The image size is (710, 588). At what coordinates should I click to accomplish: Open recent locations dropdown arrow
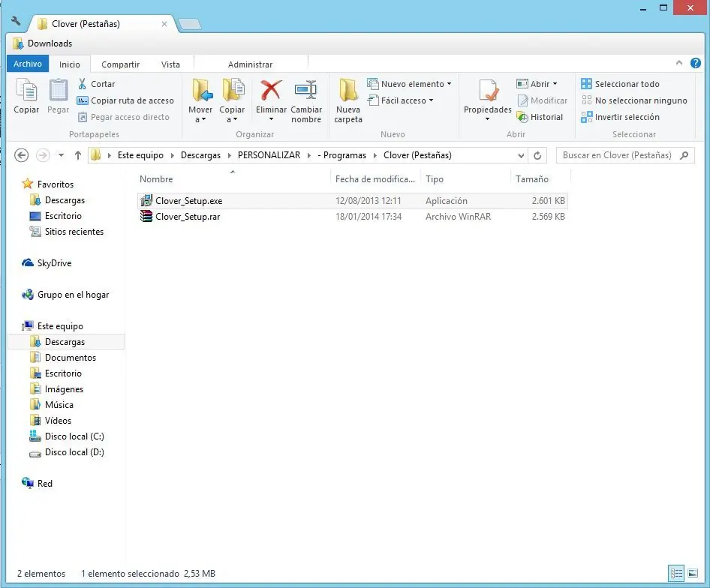click(61, 155)
